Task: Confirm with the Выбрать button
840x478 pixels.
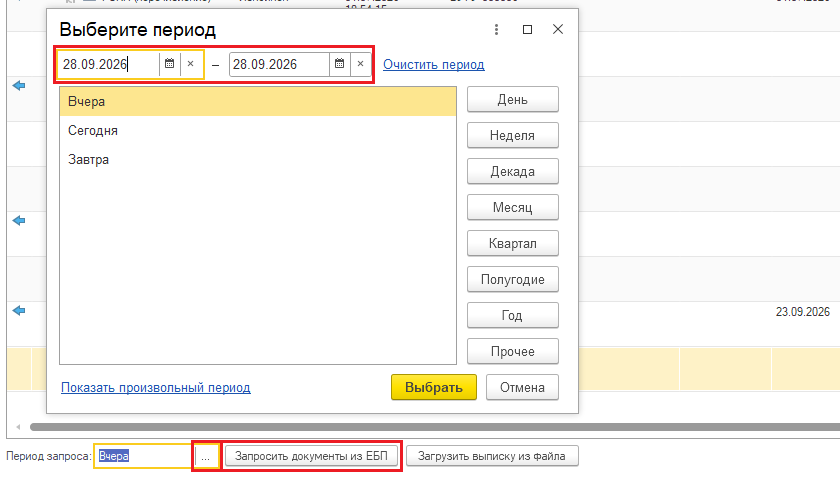Action: click(433, 387)
